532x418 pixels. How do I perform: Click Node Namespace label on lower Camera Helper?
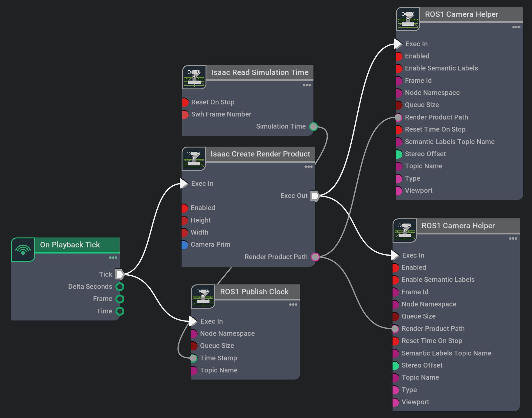429,304
